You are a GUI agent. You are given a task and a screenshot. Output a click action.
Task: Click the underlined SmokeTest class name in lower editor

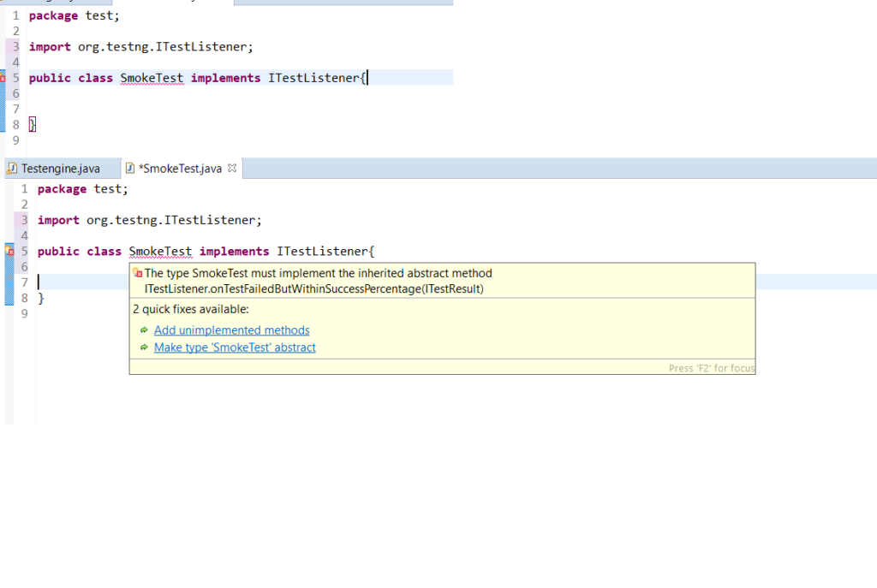[160, 252]
